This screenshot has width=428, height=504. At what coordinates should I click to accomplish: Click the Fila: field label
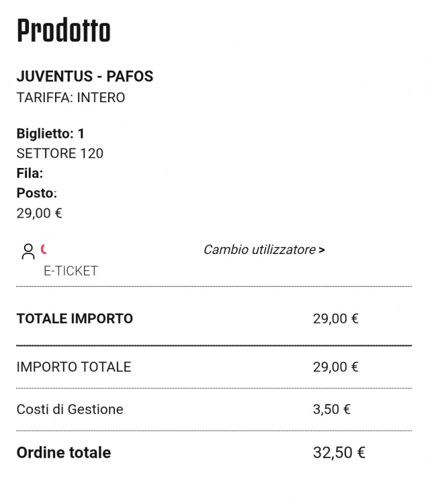click(30, 173)
